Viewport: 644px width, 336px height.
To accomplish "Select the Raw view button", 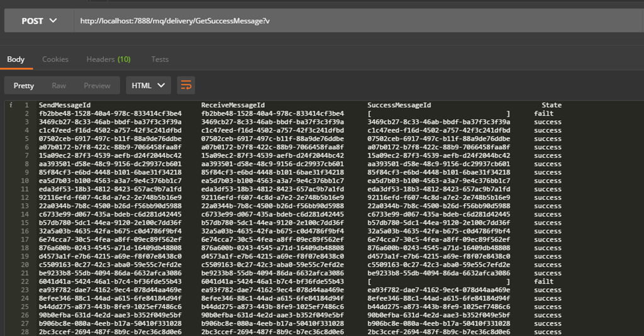I will pyautogui.click(x=58, y=86).
